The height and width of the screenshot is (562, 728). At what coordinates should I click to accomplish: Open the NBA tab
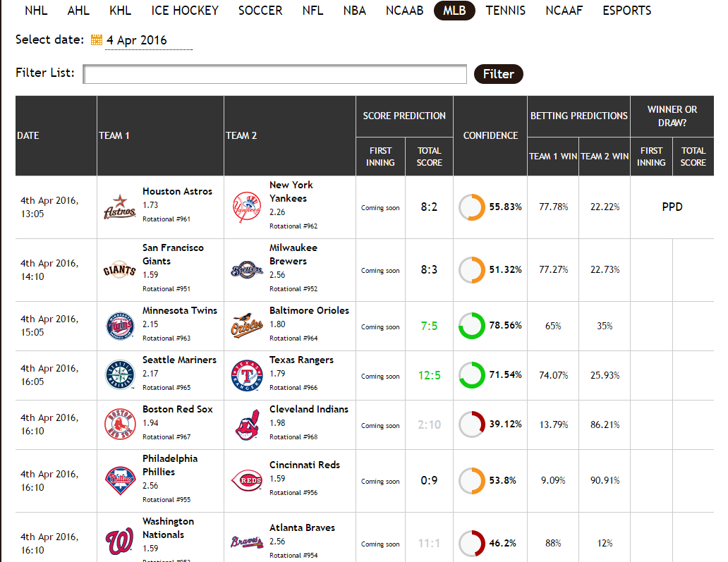pos(355,10)
